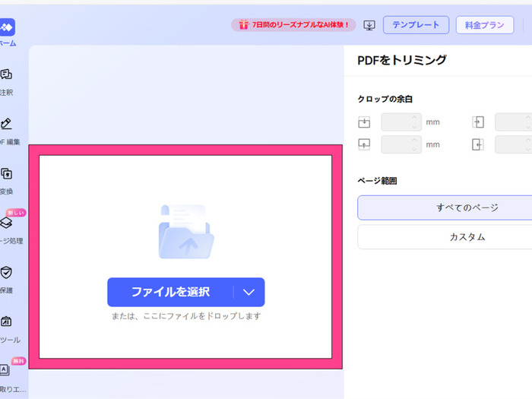Viewport: 532px width, 399px height.
Task: Open the ツール toolbox icon
Action: click(x=6, y=321)
